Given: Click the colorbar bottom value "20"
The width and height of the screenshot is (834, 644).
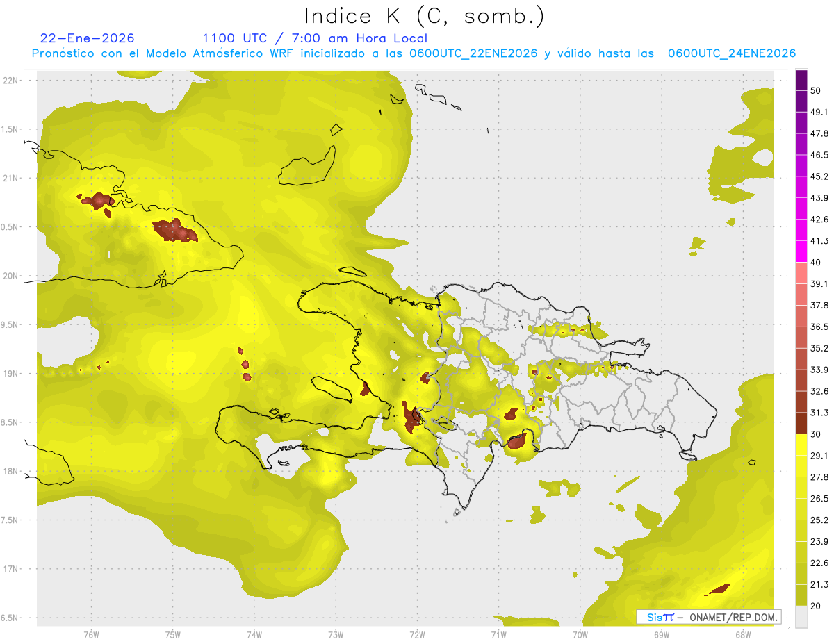Looking at the screenshot, I should 816,606.
